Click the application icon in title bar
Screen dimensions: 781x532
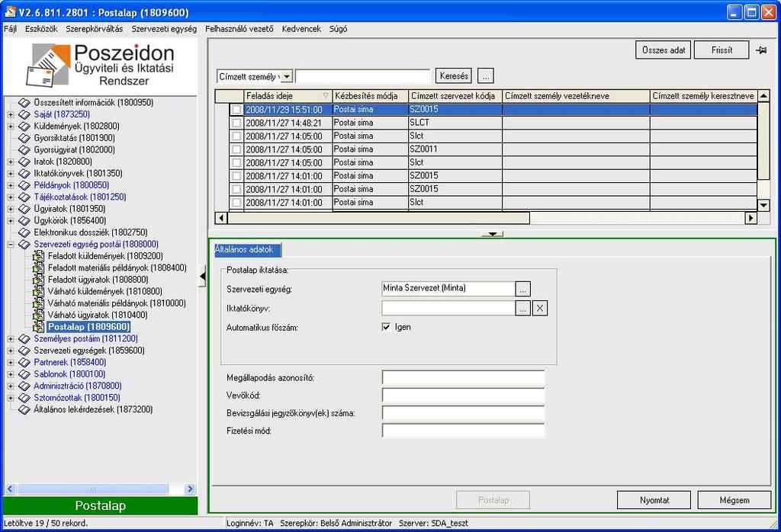pos(10,12)
